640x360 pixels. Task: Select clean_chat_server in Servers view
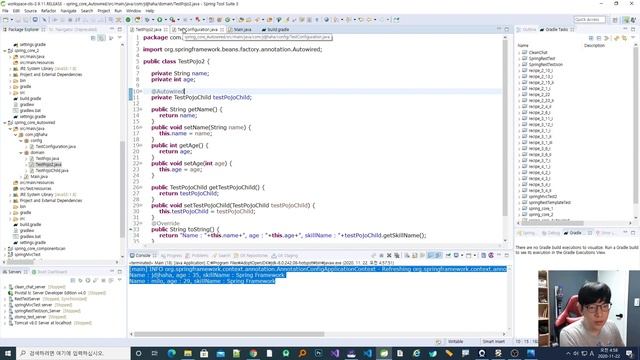30,287
